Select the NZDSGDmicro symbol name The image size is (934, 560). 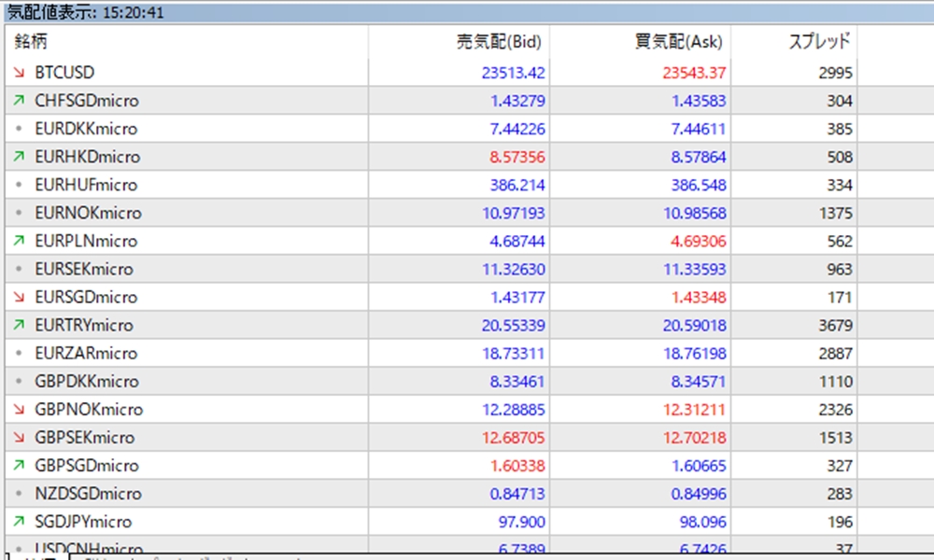point(88,493)
